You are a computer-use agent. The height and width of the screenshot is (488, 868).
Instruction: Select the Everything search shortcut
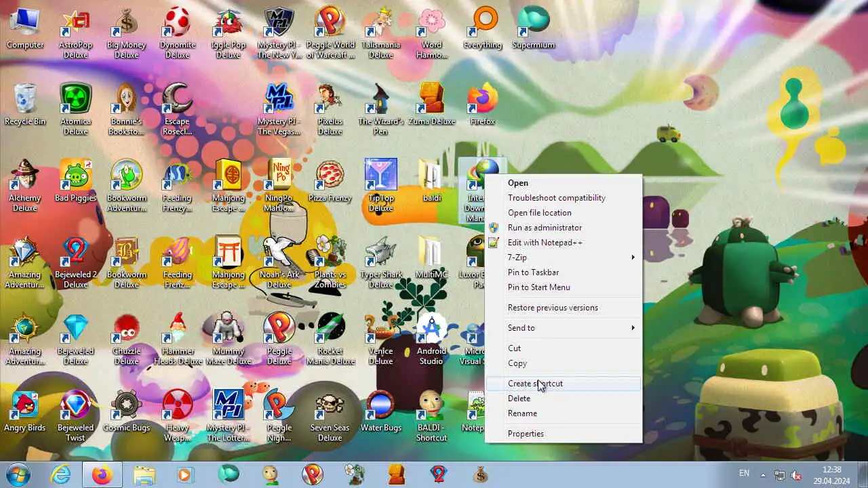click(483, 28)
